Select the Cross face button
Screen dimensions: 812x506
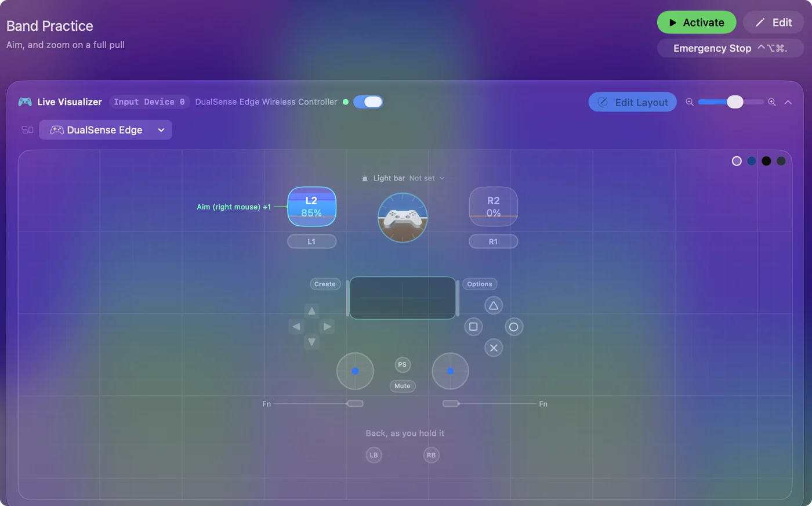pos(494,348)
